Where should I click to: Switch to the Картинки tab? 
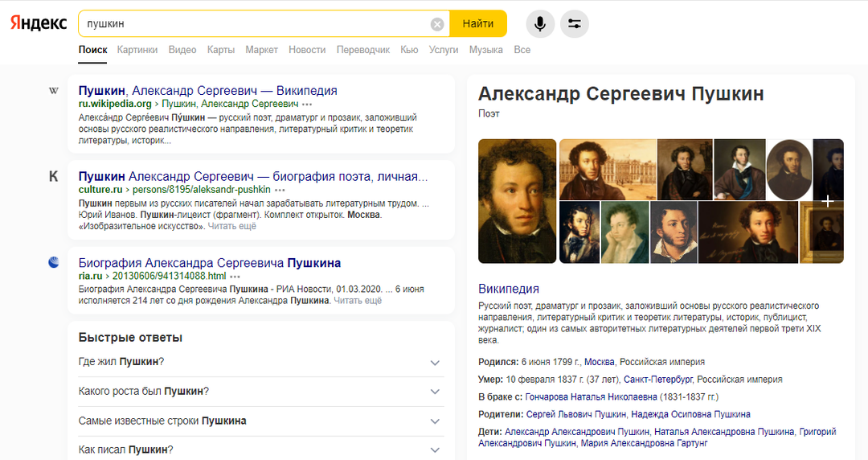point(137,50)
